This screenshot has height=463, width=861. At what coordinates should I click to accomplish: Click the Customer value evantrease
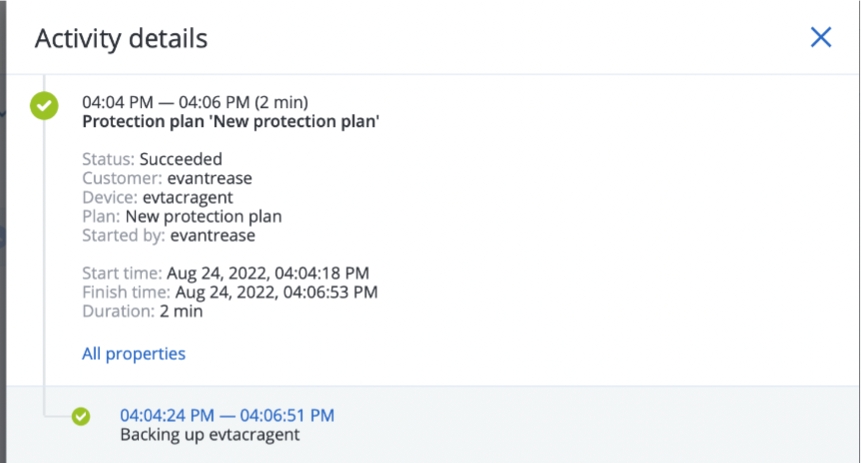(209, 178)
